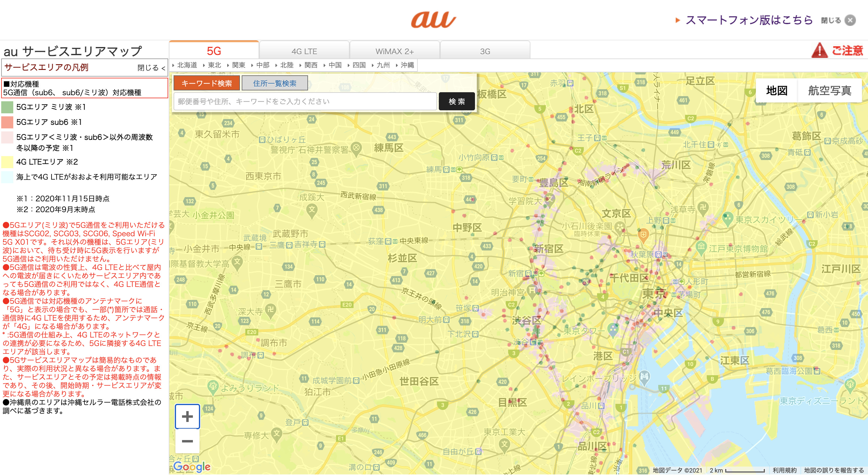Click the black 検索 search button
This screenshot has height=475, width=868.
[x=457, y=101]
